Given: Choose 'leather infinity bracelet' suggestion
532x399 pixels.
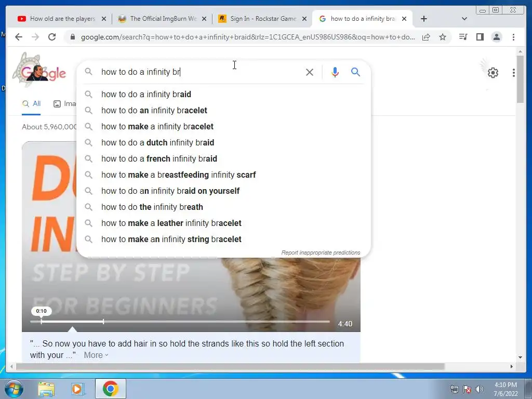Looking at the screenshot, I should [x=223, y=223].
